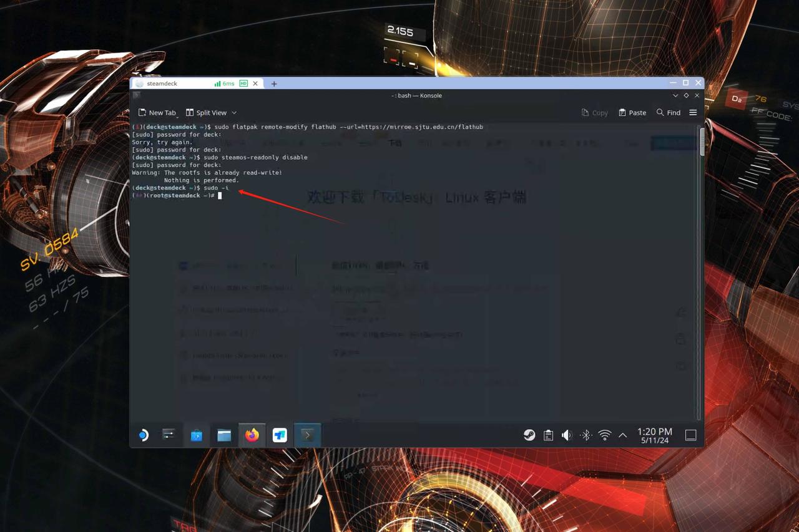The height and width of the screenshot is (532, 799).
Task: Click the ToDesk icon in the taskbar
Action: point(279,435)
